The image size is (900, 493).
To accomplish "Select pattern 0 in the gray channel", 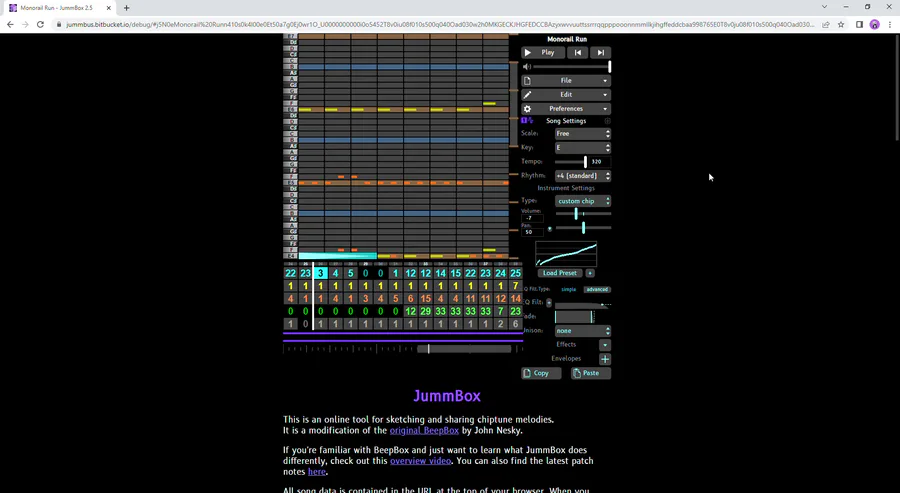I will coord(305,324).
